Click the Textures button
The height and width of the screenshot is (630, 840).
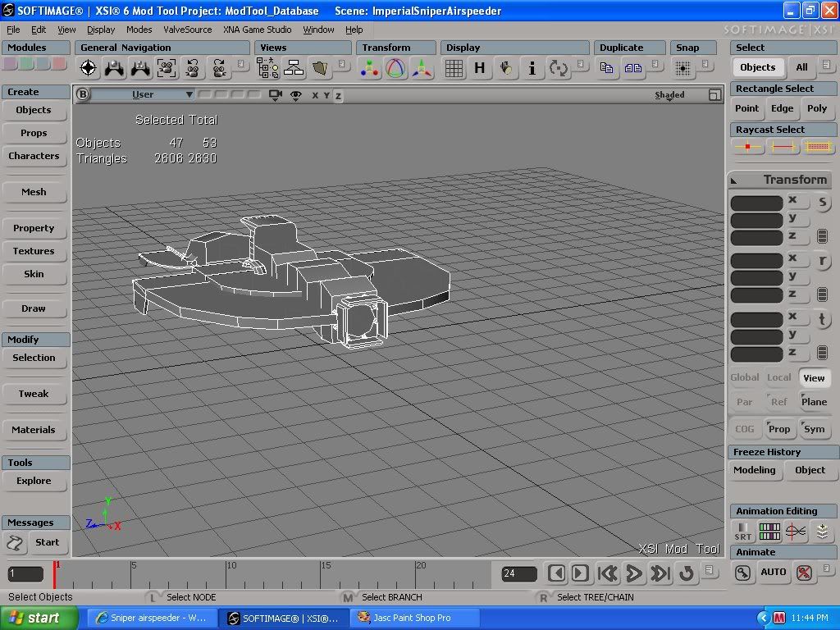[x=34, y=251]
